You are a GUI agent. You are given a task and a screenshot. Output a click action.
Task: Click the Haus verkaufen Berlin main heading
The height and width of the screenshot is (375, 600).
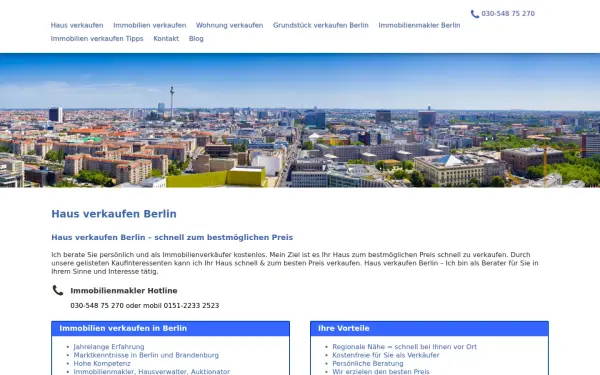coord(114,214)
